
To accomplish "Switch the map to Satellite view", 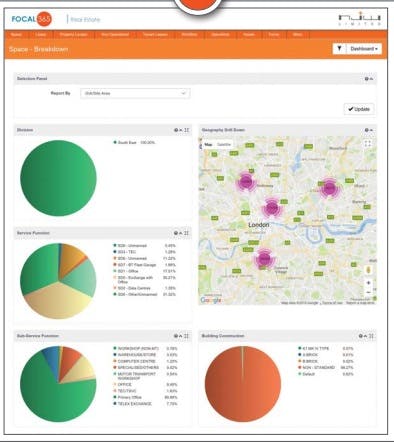I will click(224, 145).
